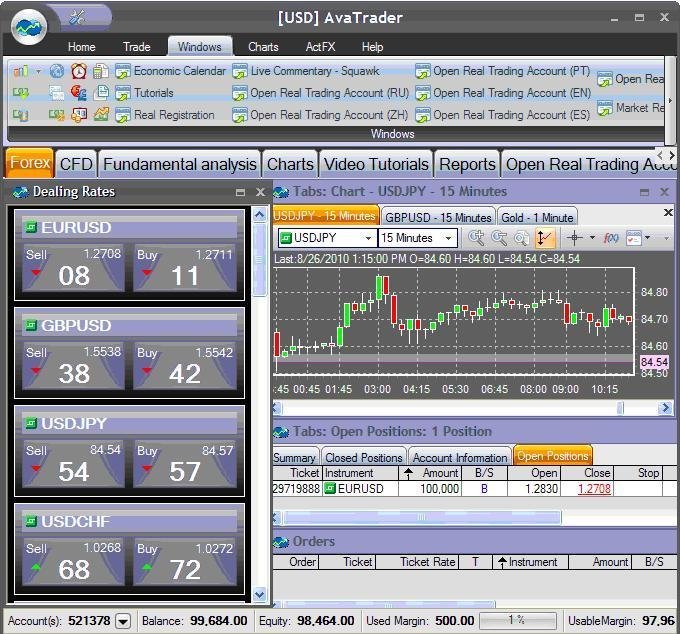680x634 pixels.
Task: Open the ActFX ribbon tab
Action: pyautogui.click(x=320, y=46)
